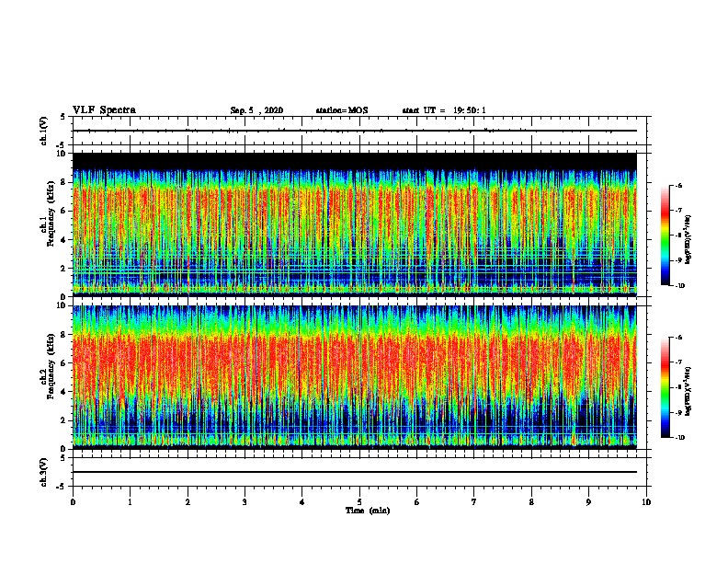
Task: Click the ch.1 spectrogram color scale bar
Action: point(665,236)
